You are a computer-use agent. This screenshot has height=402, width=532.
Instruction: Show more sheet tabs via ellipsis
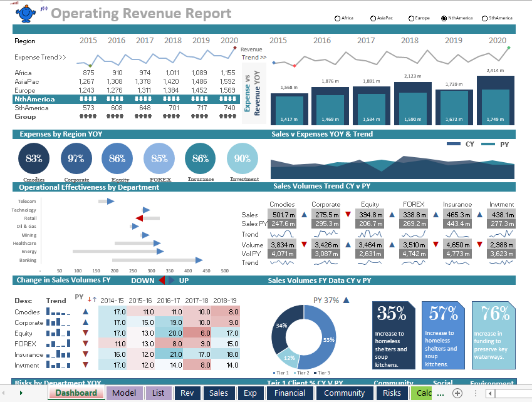(x=441, y=394)
